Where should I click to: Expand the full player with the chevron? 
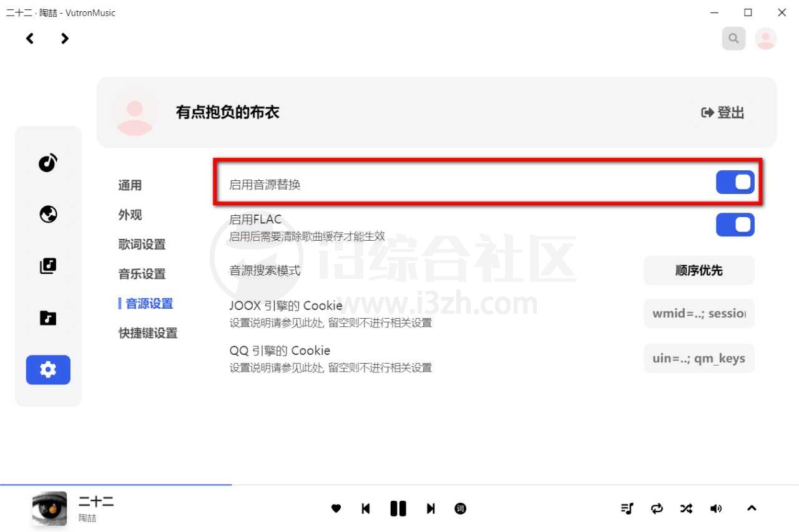(752, 508)
